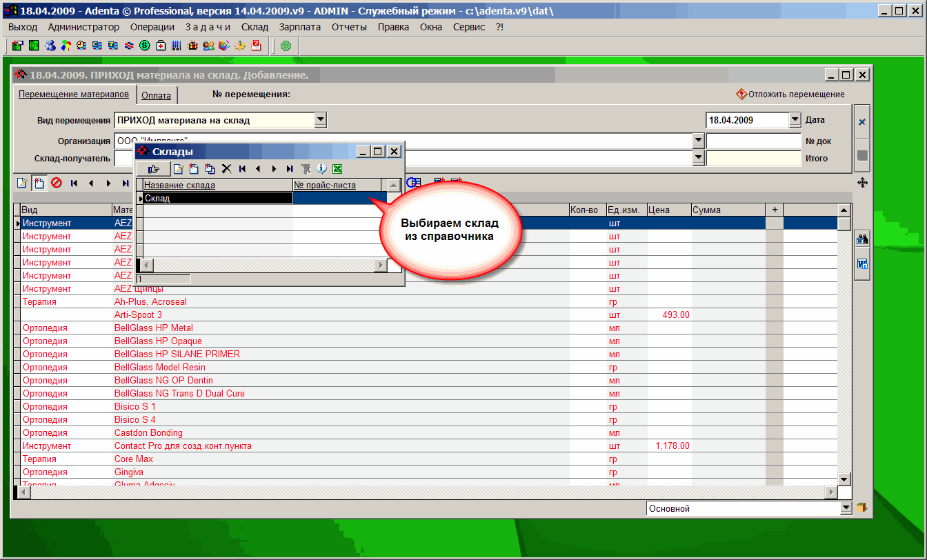Click the barcode icon in main toolbar
This screenshot has height=560, width=927.
[x=177, y=46]
